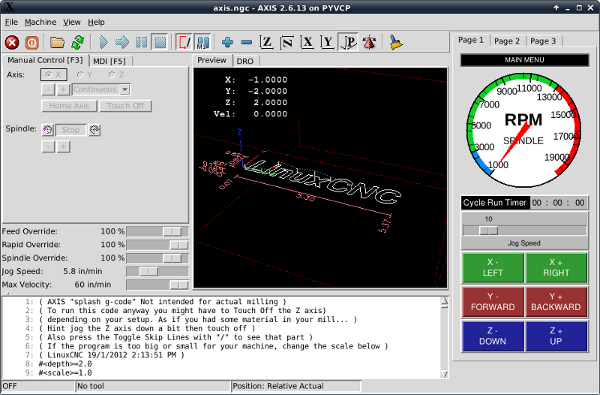Screen dimensions: 600x395
Task: Adjust left panel Jog Speed slider
Action: (x=157, y=271)
